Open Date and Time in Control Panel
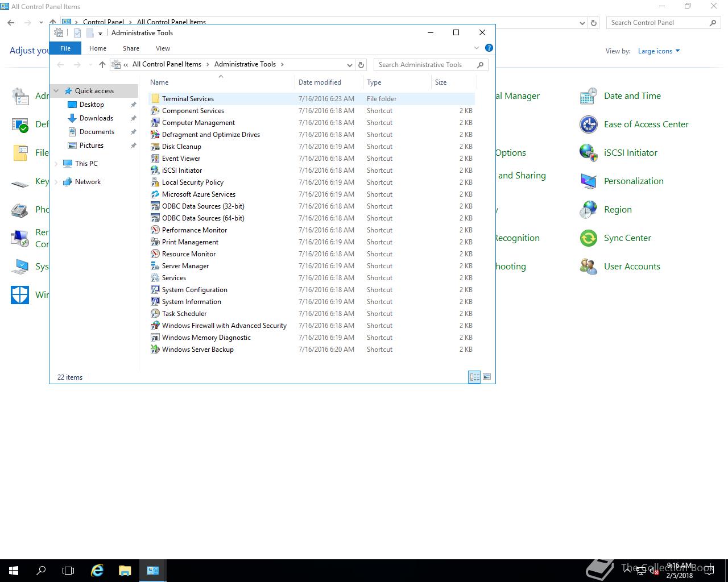Image resolution: width=728 pixels, height=582 pixels. click(632, 96)
